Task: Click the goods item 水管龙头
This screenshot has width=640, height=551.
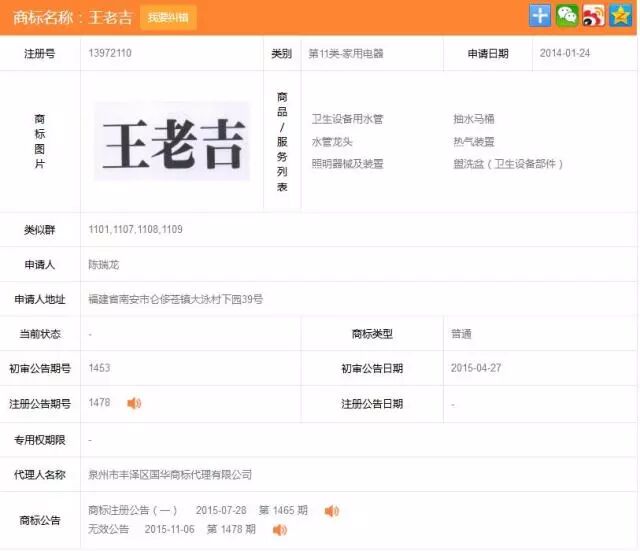Action: (x=332, y=142)
